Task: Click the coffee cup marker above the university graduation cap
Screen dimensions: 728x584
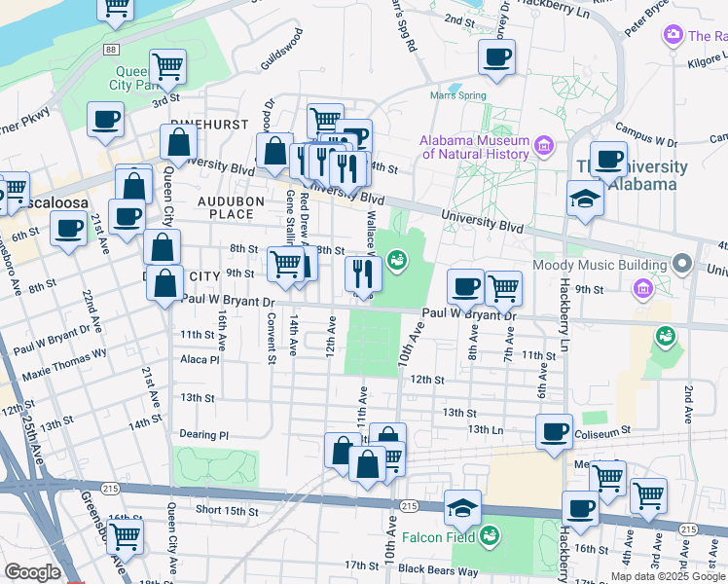Action: [x=608, y=163]
